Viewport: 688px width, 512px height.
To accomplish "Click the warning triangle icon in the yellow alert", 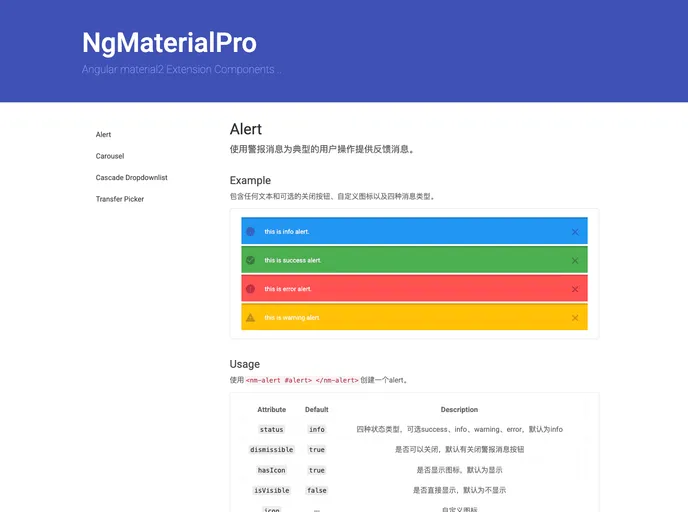I will (x=251, y=317).
